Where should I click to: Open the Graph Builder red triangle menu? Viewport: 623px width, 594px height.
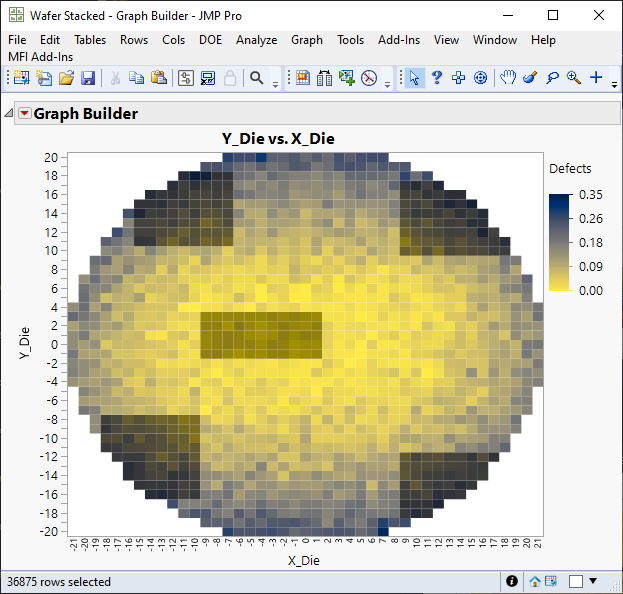(x=25, y=114)
